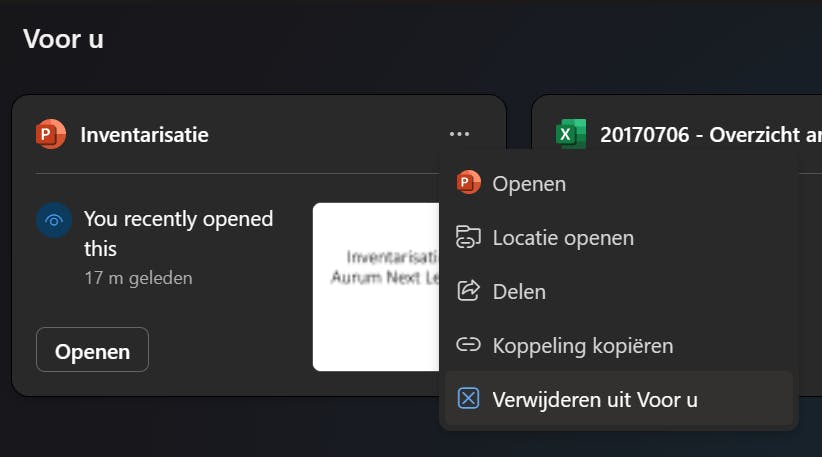Screen dimensions: 822x457
Task: Click the Voor u section heading
Action: click(x=63, y=39)
